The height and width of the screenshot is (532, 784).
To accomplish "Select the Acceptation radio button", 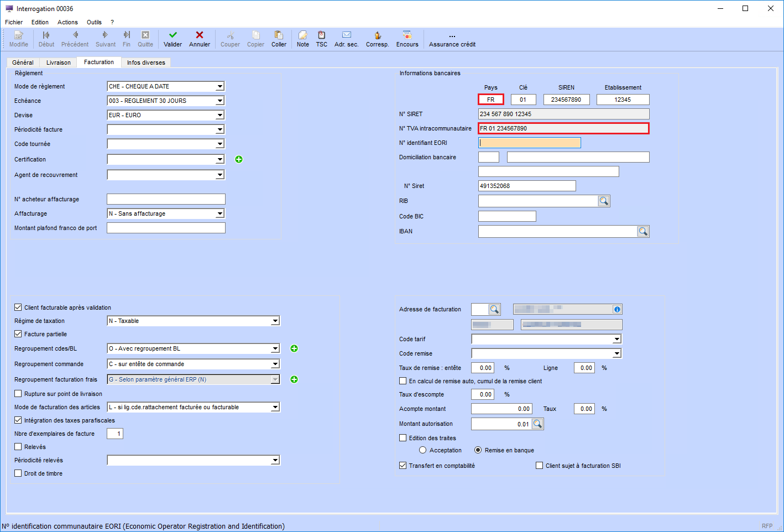I will click(423, 450).
